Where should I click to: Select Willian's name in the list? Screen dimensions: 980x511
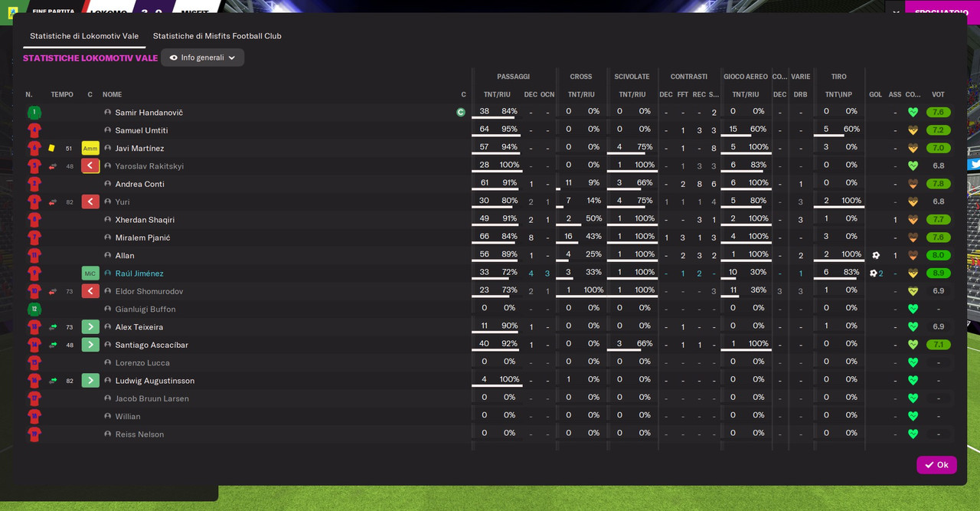(128, 416)
